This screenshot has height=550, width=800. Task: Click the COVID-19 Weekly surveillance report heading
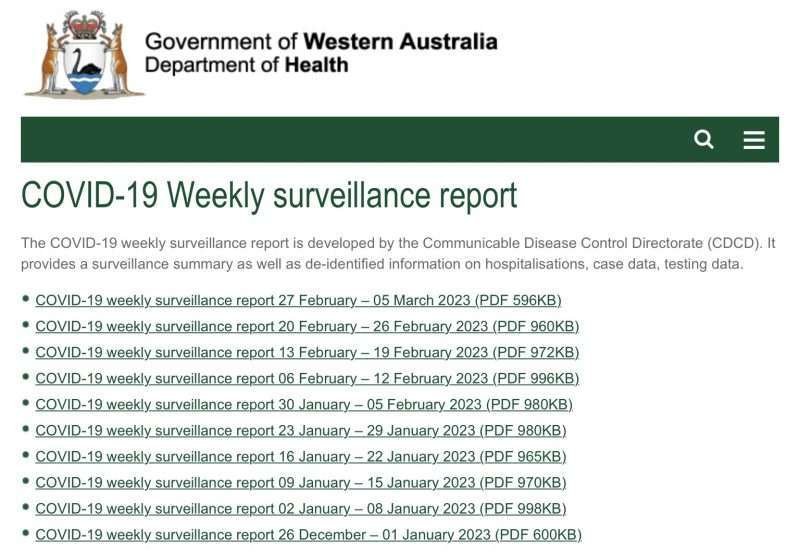click(x=269, y=196)
